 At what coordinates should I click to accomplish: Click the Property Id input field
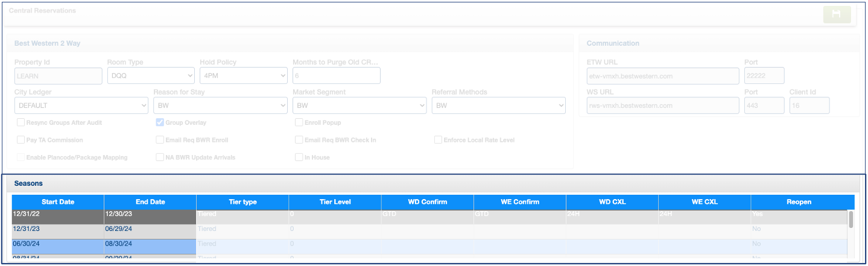click(58, 75)
